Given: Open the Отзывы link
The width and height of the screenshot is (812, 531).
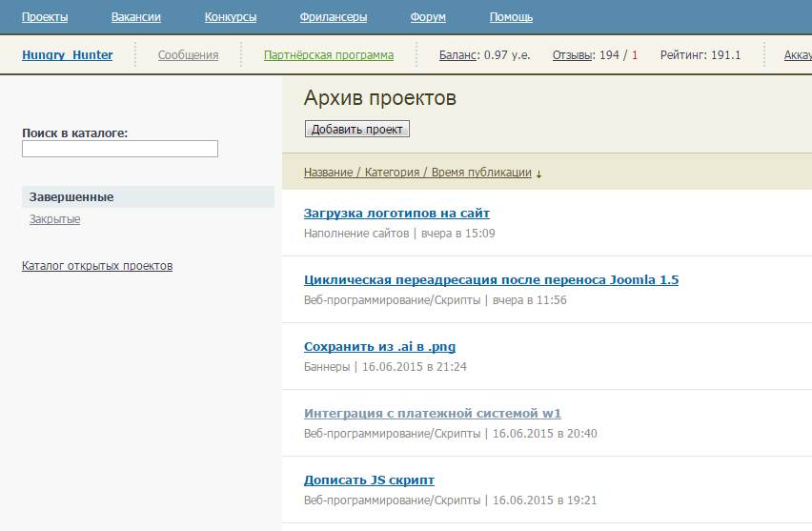Looking at the screenshot, I should coord(572,55).
